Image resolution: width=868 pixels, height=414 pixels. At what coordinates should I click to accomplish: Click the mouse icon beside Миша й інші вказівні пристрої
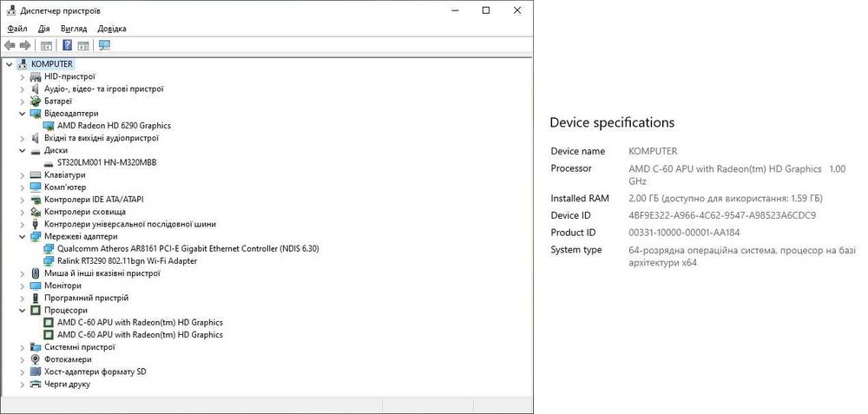[x=36, y=273]
